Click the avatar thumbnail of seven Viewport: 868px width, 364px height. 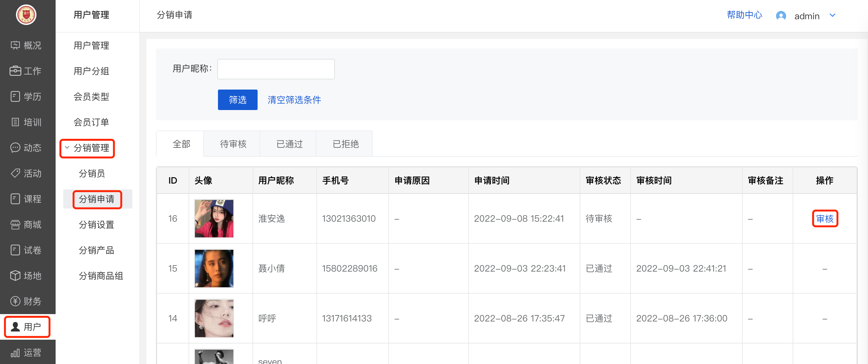pos(214,356)
